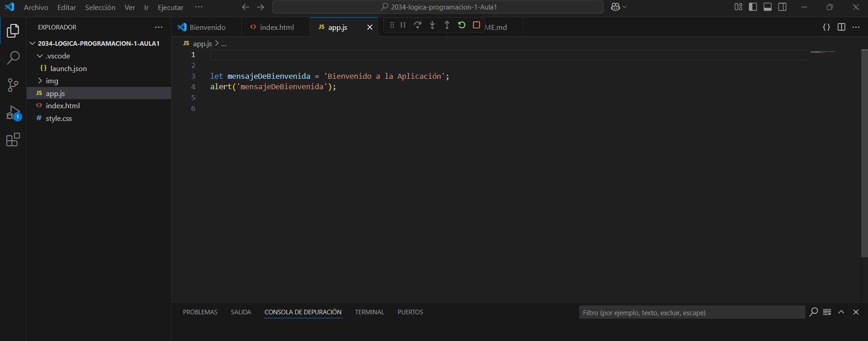Split the editor to the right

[x=841, y=27]
